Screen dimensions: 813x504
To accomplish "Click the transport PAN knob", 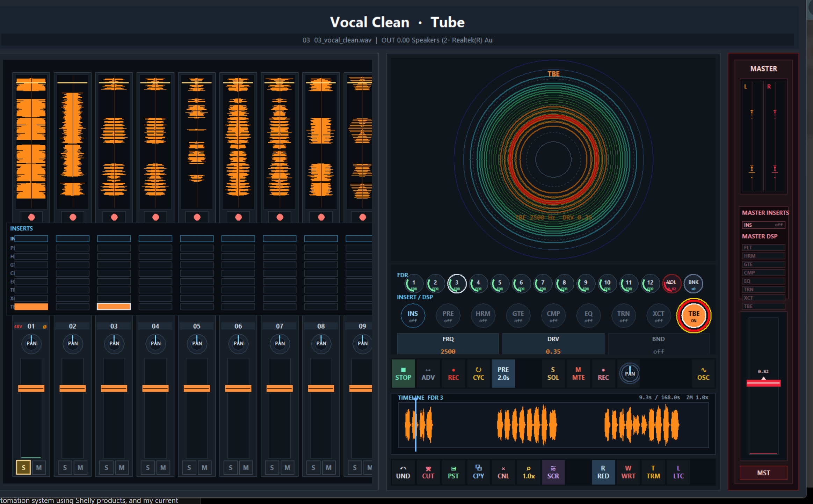I will pos(630,373).
